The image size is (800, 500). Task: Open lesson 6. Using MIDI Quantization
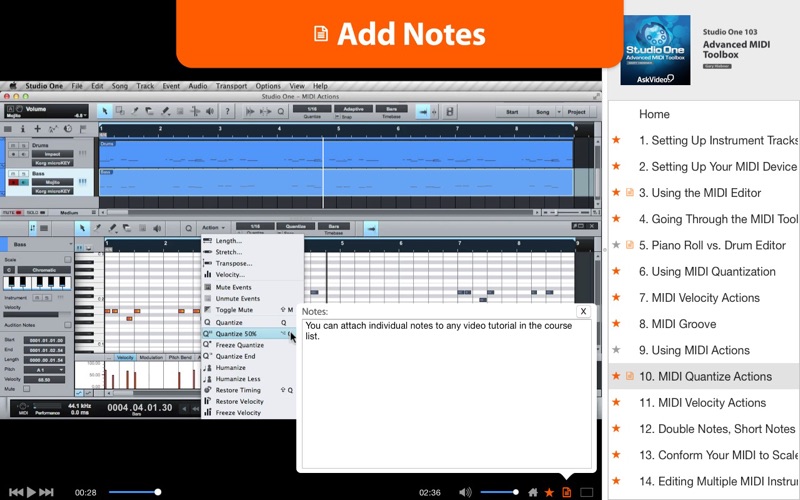tap(707, 271)
